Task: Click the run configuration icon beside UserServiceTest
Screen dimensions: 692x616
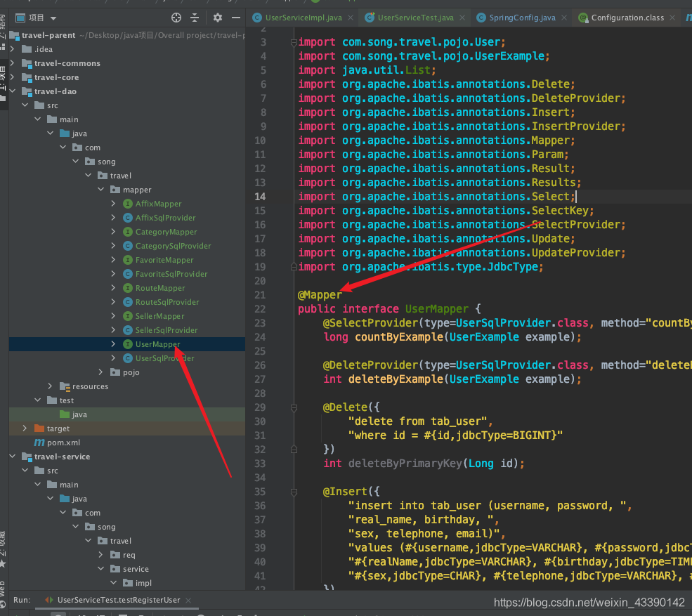Action: point(49,600)
